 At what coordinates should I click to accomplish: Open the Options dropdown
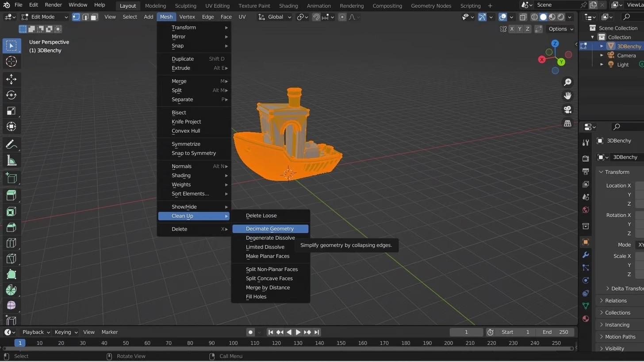click(x=560, y=29)
